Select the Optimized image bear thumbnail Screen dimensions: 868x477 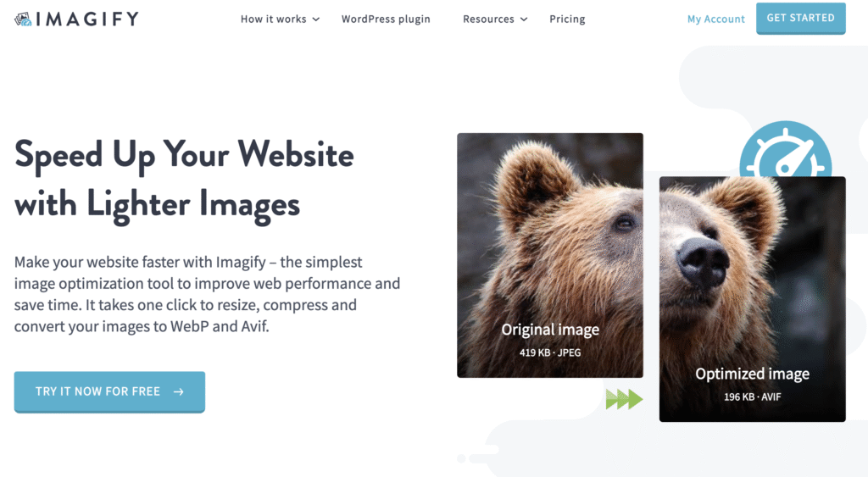753,299
